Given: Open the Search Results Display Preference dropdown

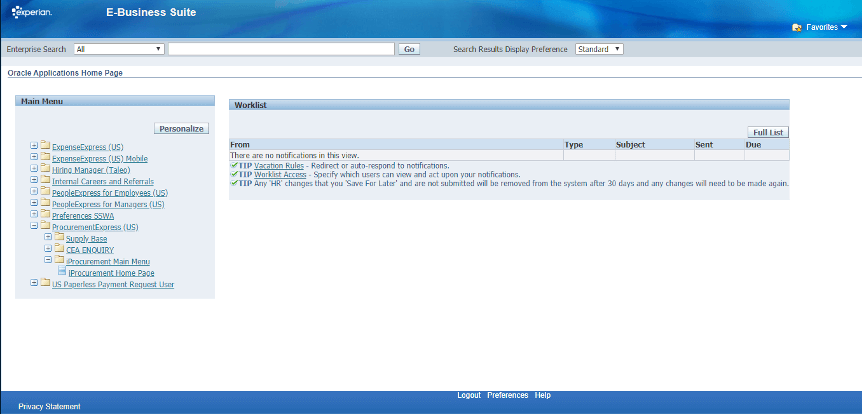Looking at the screenshot, I should pyautogui.click(x=599, y=48).
